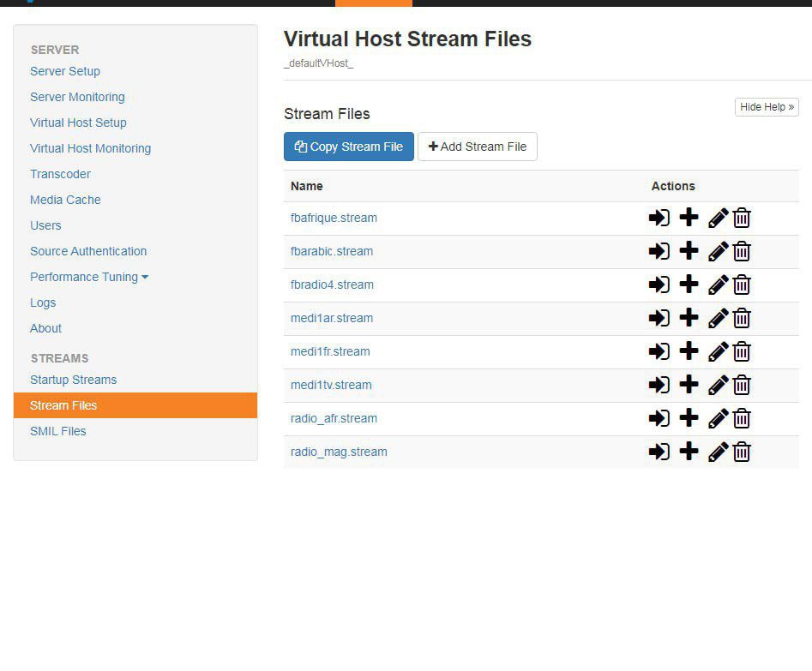
Task: Connect the radio_afr.stream file
Action: (659, 418)
